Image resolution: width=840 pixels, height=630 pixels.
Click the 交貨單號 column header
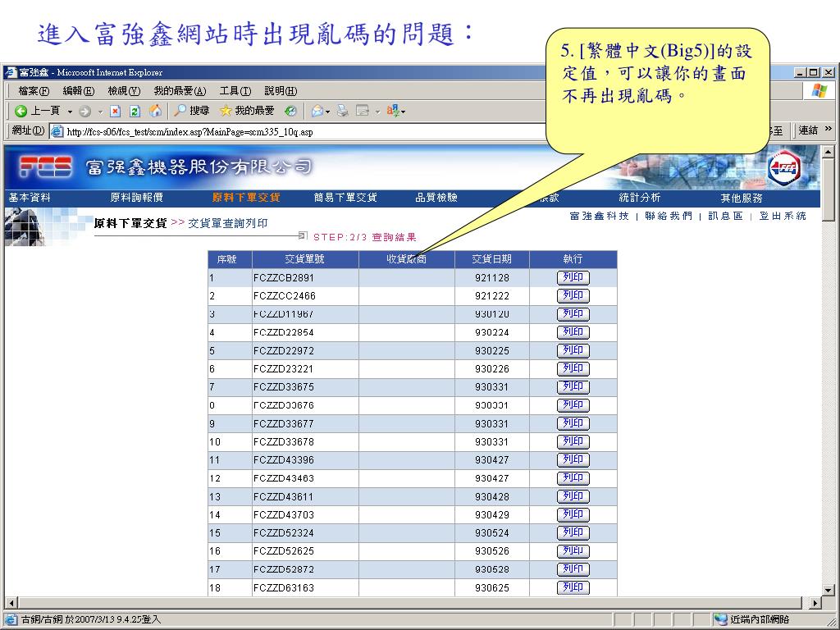[x=305, y=259]
